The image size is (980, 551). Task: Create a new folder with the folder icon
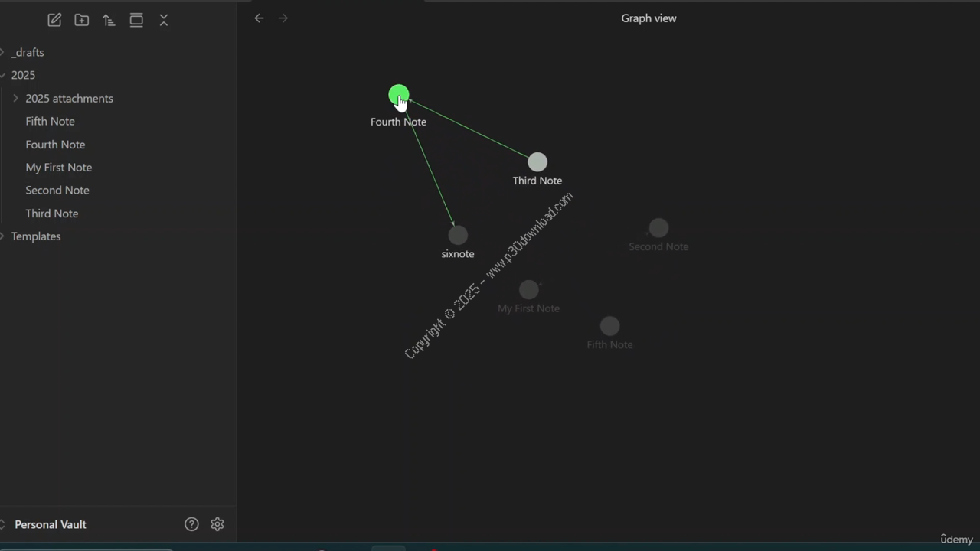pos(82,21)
